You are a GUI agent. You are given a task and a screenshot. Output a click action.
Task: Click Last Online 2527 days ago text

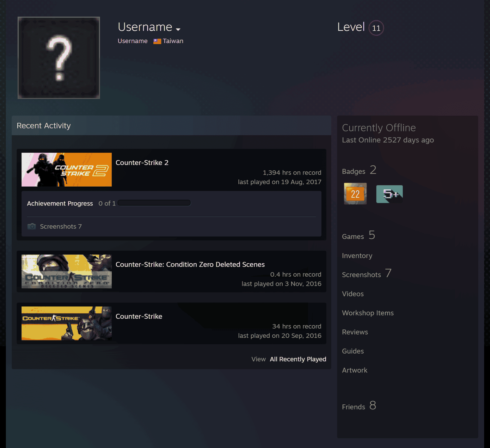388,140
